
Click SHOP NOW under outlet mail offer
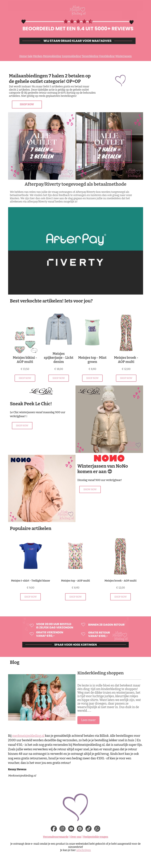[x=27, y=105]
